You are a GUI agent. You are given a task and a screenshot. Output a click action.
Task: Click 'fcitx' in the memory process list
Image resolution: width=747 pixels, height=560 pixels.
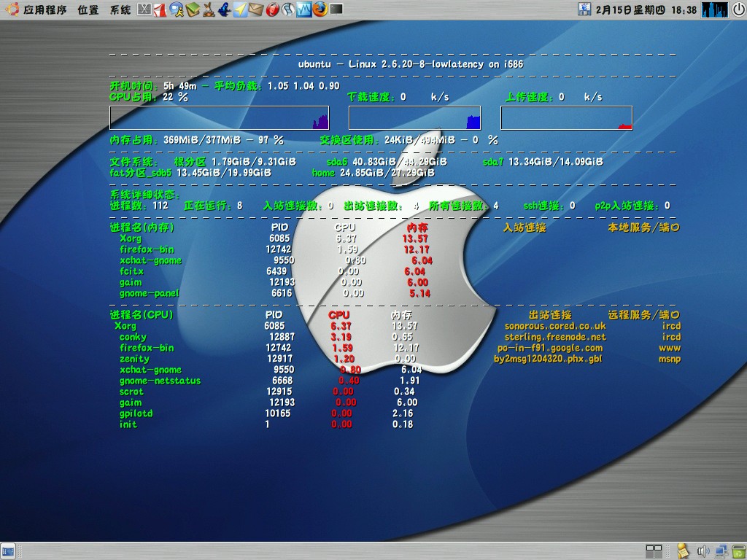131,271
